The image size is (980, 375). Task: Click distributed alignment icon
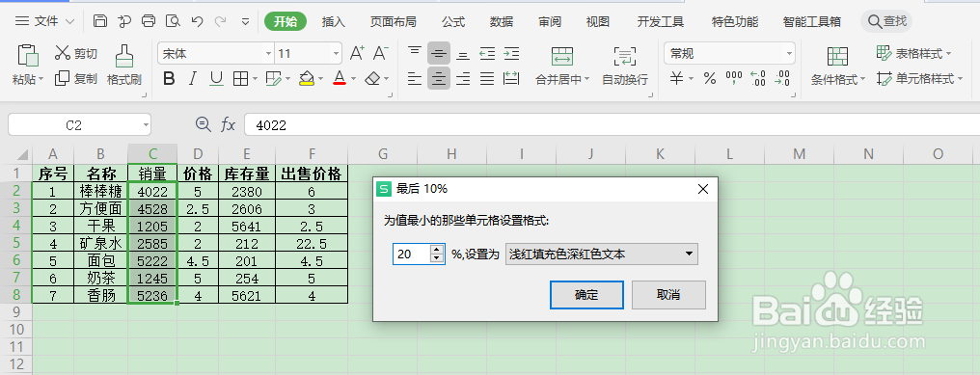(x=511, y=79)
